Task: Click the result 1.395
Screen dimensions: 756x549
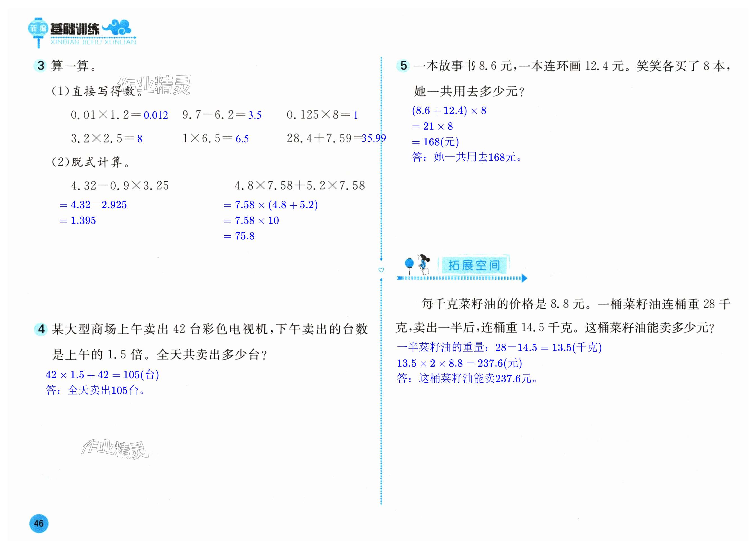Action: coord(83,220)
